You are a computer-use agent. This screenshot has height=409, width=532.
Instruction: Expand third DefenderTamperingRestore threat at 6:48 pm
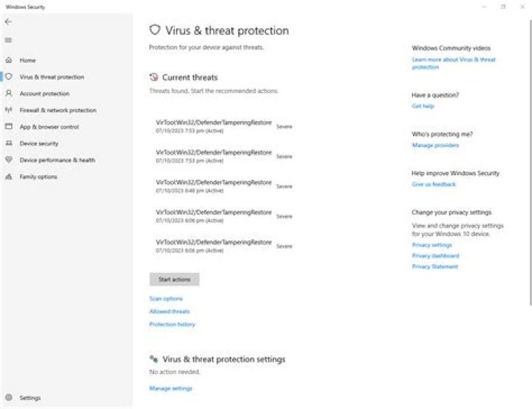(224, 186)
